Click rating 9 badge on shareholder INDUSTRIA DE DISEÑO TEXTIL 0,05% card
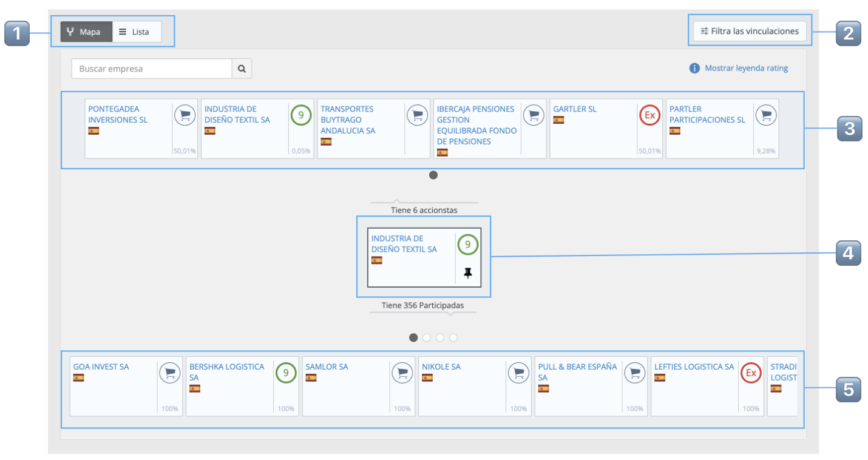This screenshot has height=460, width=868. tap(301, 114)
